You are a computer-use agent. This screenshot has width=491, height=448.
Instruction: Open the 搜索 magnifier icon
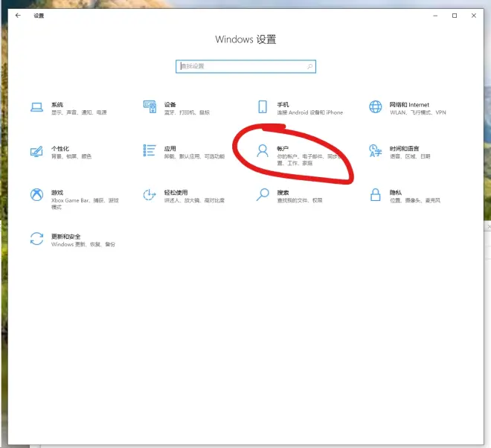(x=263, y=194)
